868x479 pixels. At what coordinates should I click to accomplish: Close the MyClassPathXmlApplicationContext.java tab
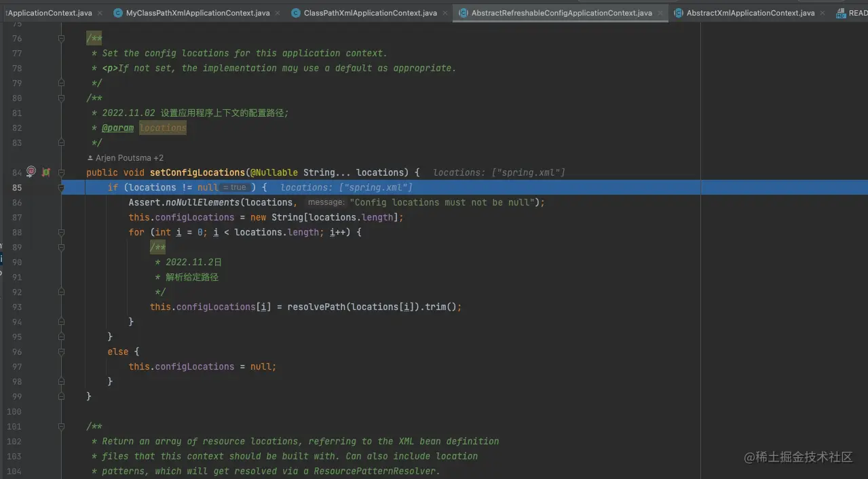(278, 13)
